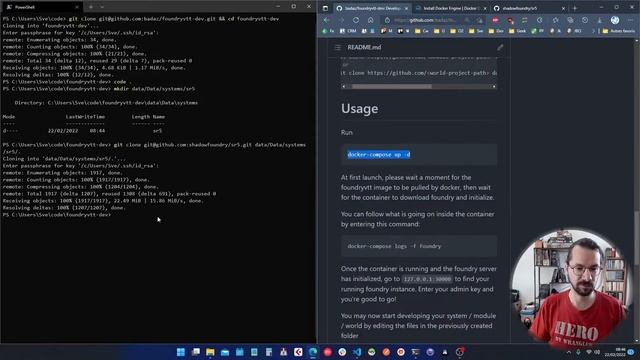This screenshot has width=640, height=360.
Task: Open Microsoft Edge from the taskbar
Action: (313, 352)
